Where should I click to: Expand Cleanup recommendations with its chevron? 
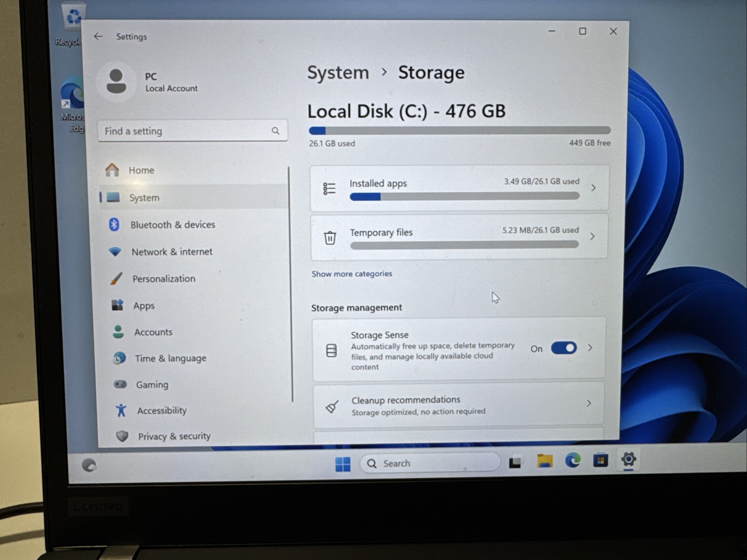[589, 403]
